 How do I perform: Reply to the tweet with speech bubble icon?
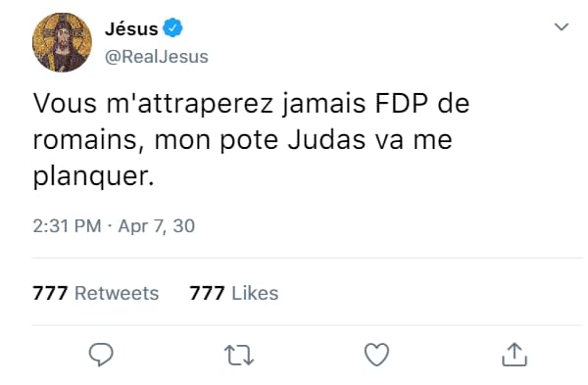click(101, 355)
